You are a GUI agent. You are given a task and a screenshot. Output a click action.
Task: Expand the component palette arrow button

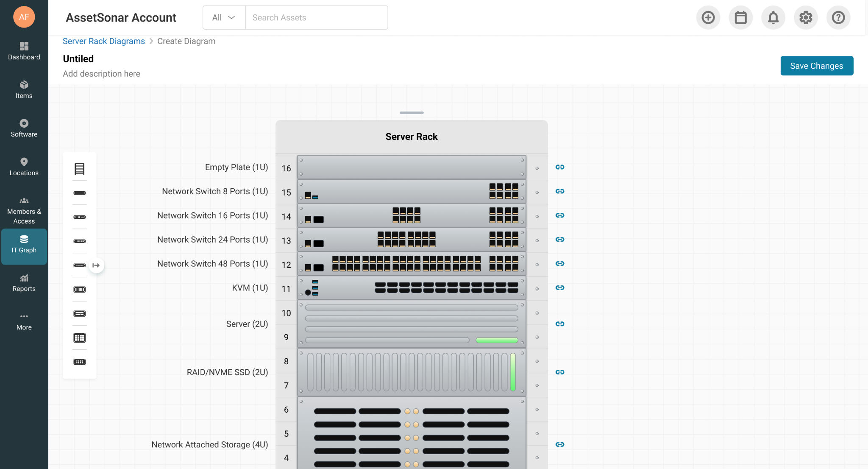pyautogui.click(x=97, y=265)
